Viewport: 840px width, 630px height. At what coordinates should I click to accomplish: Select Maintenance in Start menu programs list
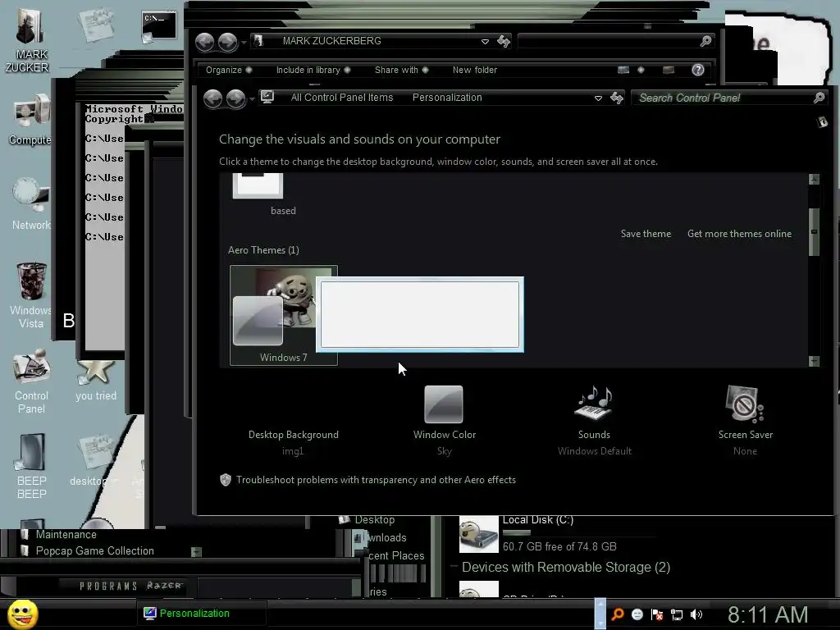point(66,535)
